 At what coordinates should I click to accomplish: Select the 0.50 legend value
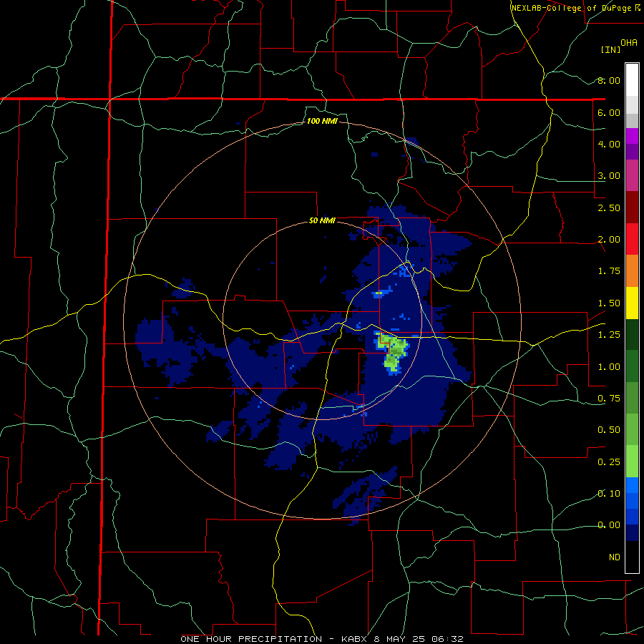[x=609, y=430]
